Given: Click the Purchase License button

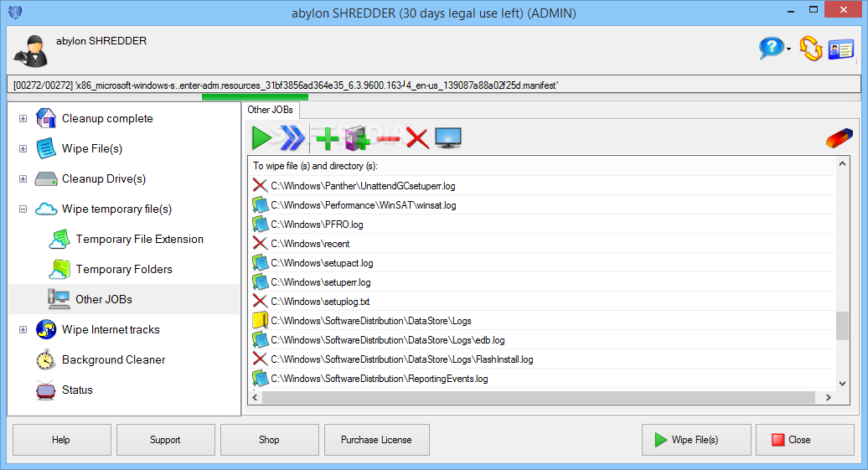Looking at the screenshot, I should click(x=376, y=440).
